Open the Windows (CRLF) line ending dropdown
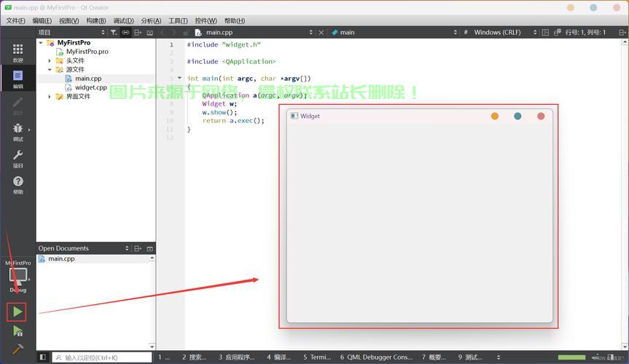Image resolution: width=629 pixels, height=364 pixels. (503, 33)
